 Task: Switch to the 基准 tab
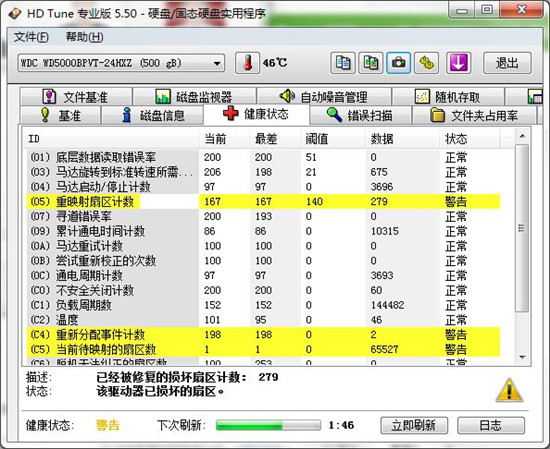[60, 115]
